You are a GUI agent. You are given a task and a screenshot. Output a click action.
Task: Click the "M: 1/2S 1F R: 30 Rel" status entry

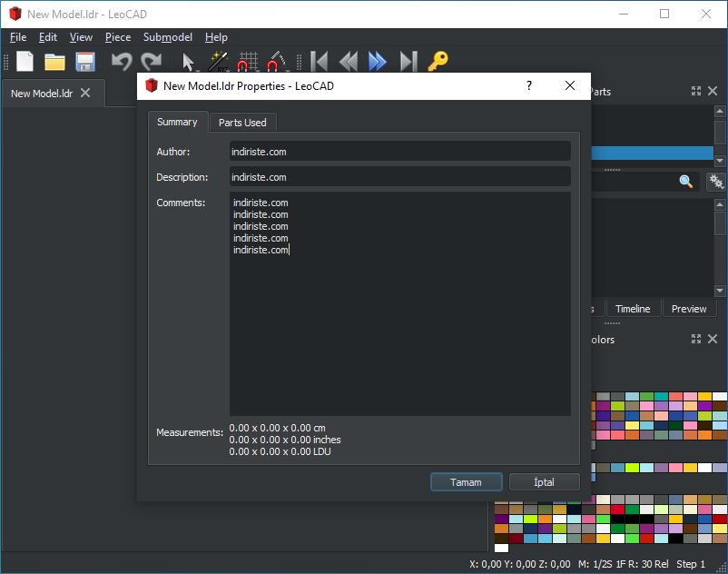pyautogui.click(x=623, y=564)
